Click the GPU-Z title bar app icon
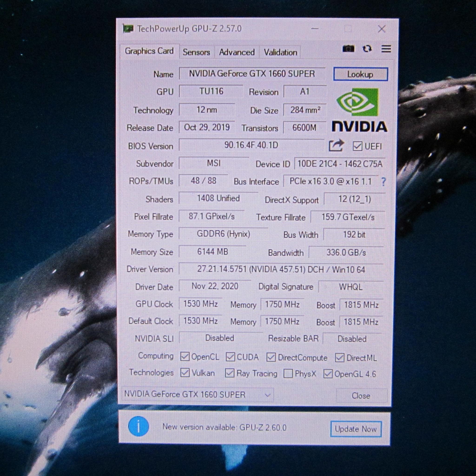This screenshot has height=476, width=476. (x=128, y=29)
